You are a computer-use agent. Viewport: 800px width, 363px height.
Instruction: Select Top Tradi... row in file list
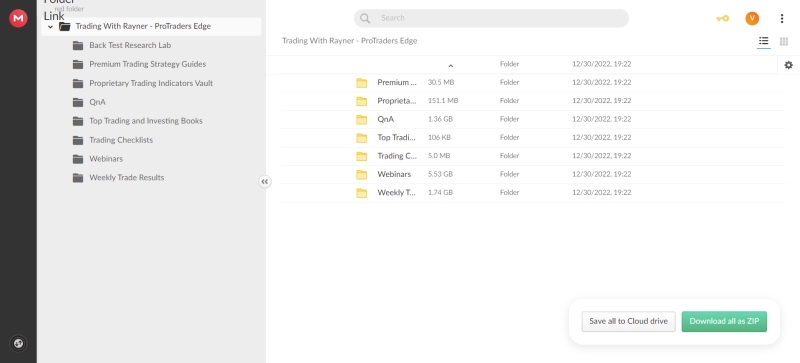point(533,138)
